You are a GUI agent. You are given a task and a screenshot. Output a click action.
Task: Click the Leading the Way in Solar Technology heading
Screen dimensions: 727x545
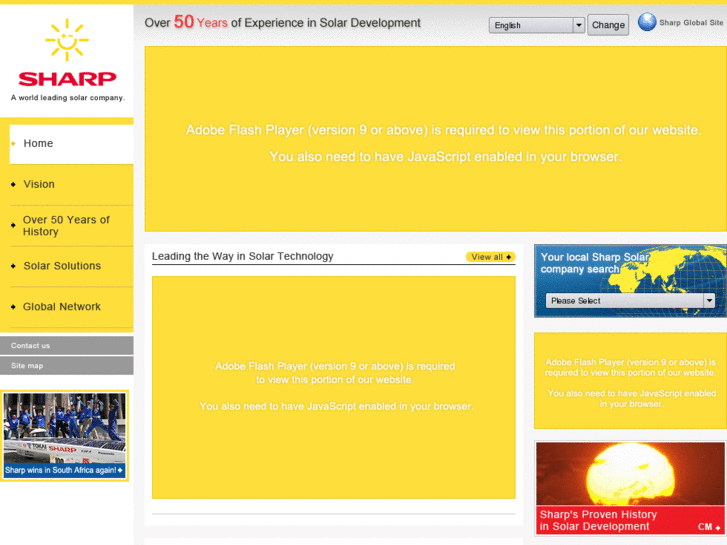(x=242, y=256)
